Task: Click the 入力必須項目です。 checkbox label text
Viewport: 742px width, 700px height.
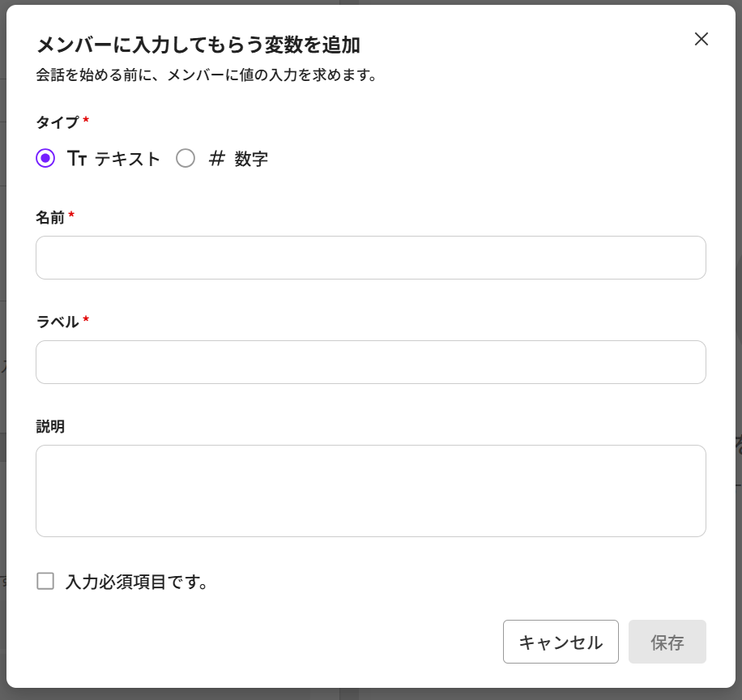Action: pyautogui.click(x=137, y=582)
